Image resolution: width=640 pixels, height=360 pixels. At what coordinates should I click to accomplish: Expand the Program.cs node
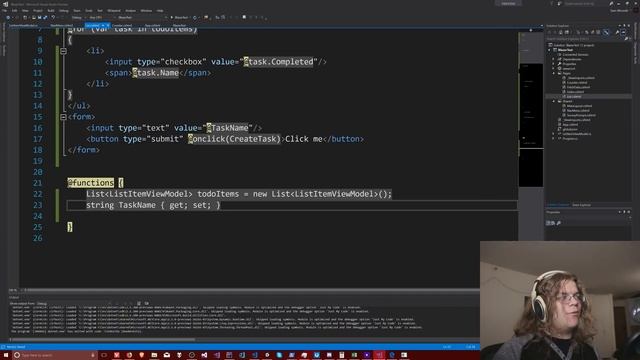point(553,138)
